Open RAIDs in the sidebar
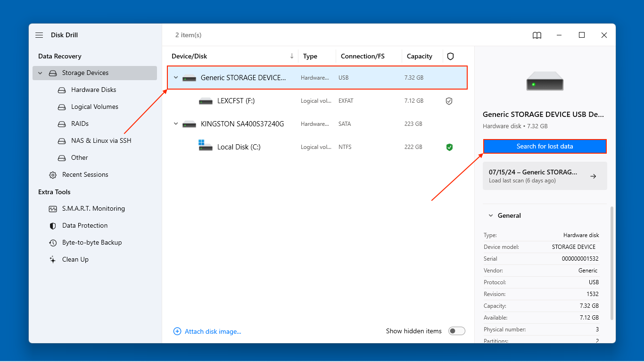644x362 pixels. tap(80, 124)
